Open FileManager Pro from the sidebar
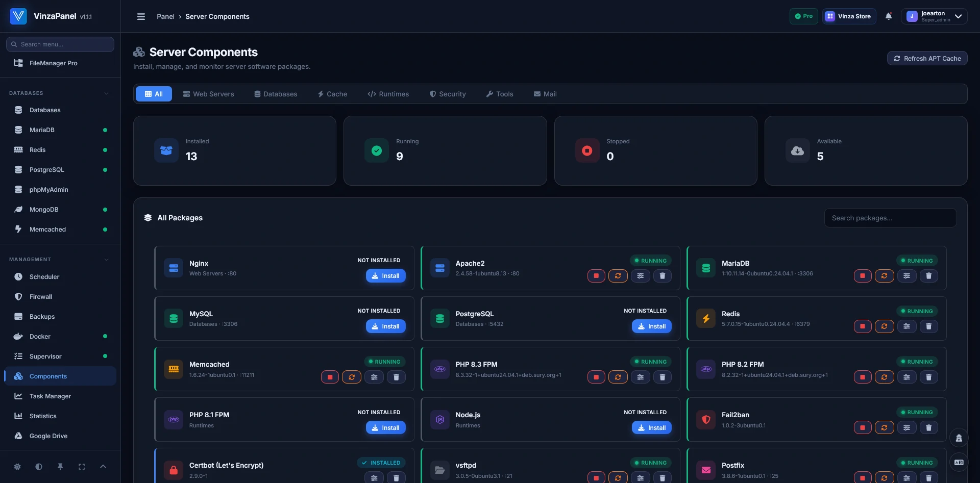This screenshot has height=483, width=980. click(60, 63)
